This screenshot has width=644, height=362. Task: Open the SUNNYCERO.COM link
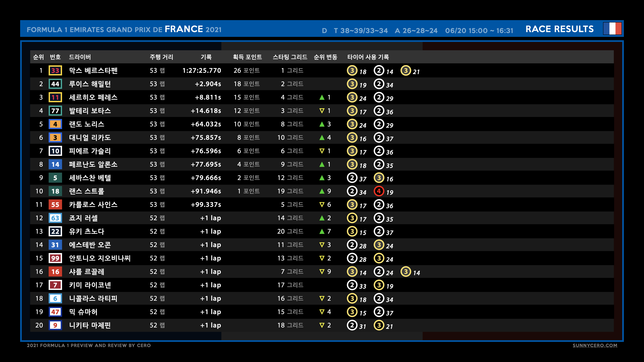pyautogui.click(x=595, y=345)
